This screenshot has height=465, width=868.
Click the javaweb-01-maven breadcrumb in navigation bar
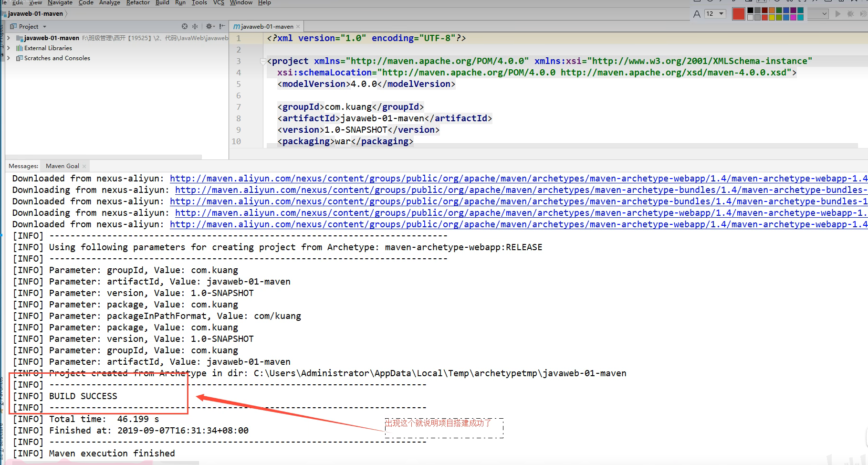(x=35, y=14)
